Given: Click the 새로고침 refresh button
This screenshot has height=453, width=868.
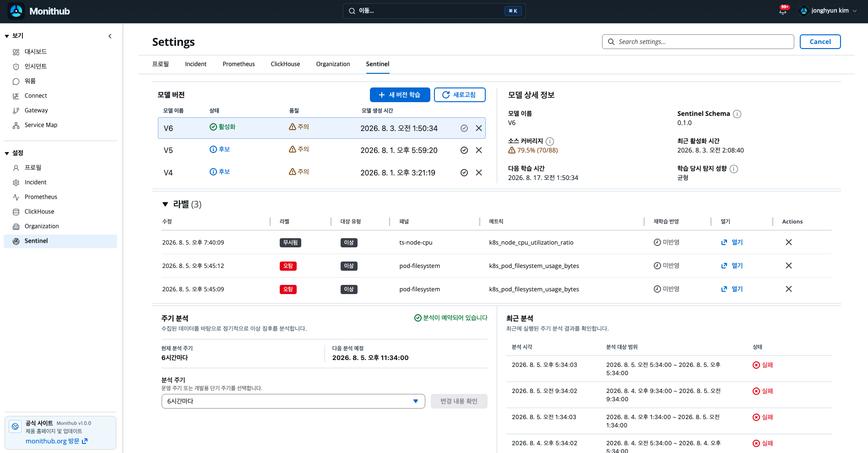Looking at the screenshot, I should [459, 95].
